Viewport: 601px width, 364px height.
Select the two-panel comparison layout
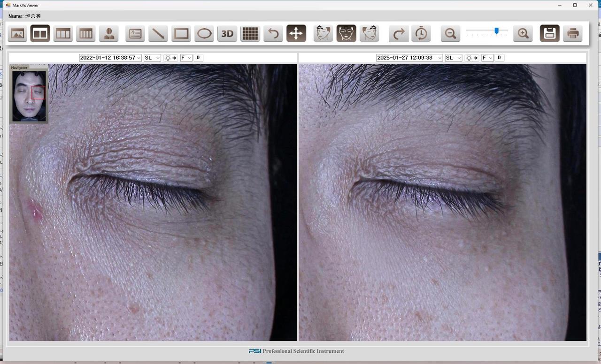(x=40, y=34)
